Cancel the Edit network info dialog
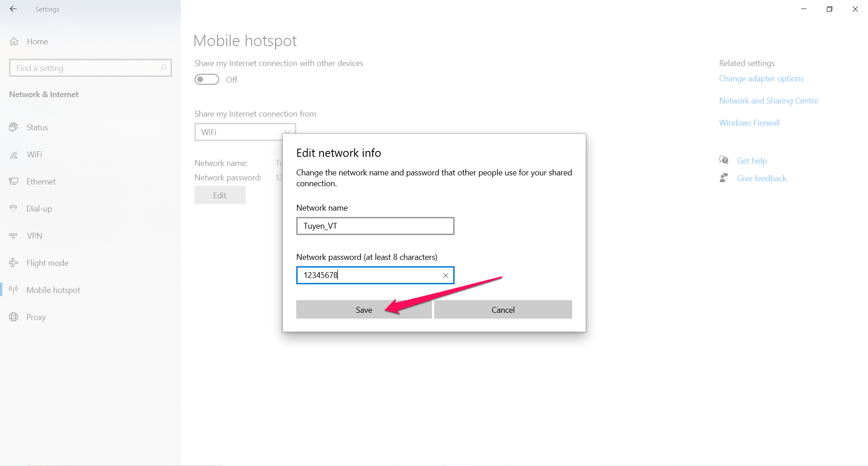The height and width of the screenshot is (466, 868). [x=503, y=310]
